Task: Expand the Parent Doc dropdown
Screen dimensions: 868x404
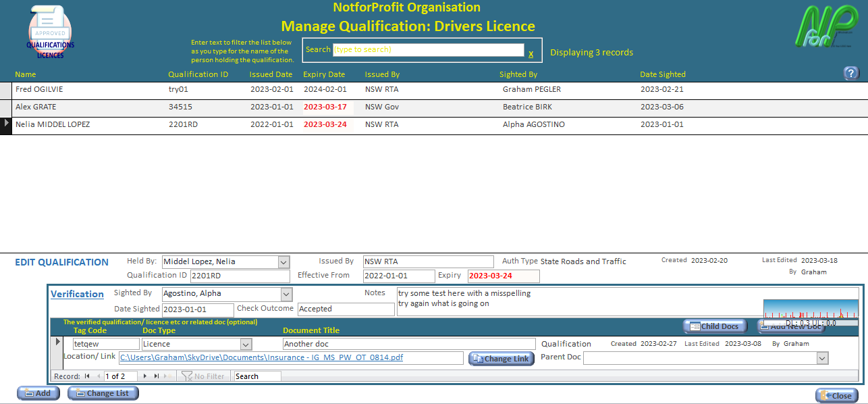Action: click(x=822, y=358)
